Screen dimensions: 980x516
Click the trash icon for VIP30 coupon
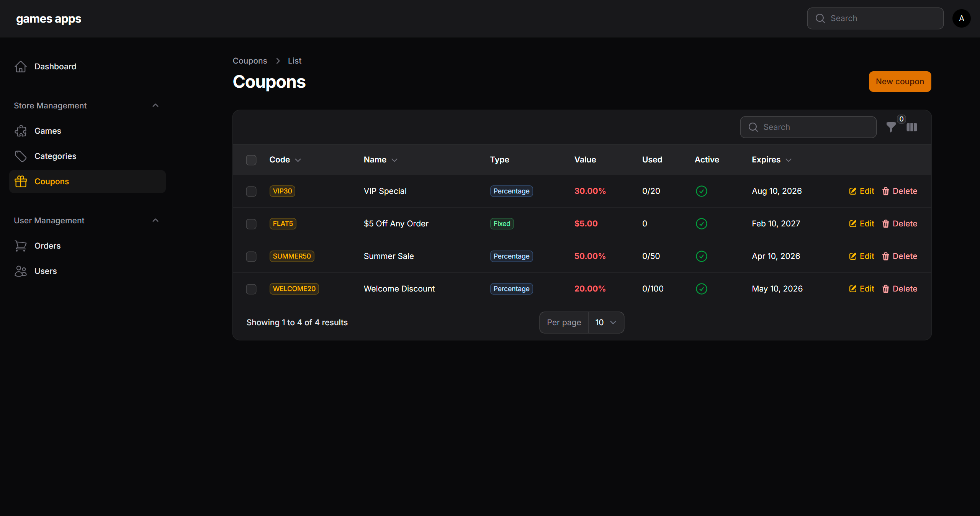(x=885, y=191)
